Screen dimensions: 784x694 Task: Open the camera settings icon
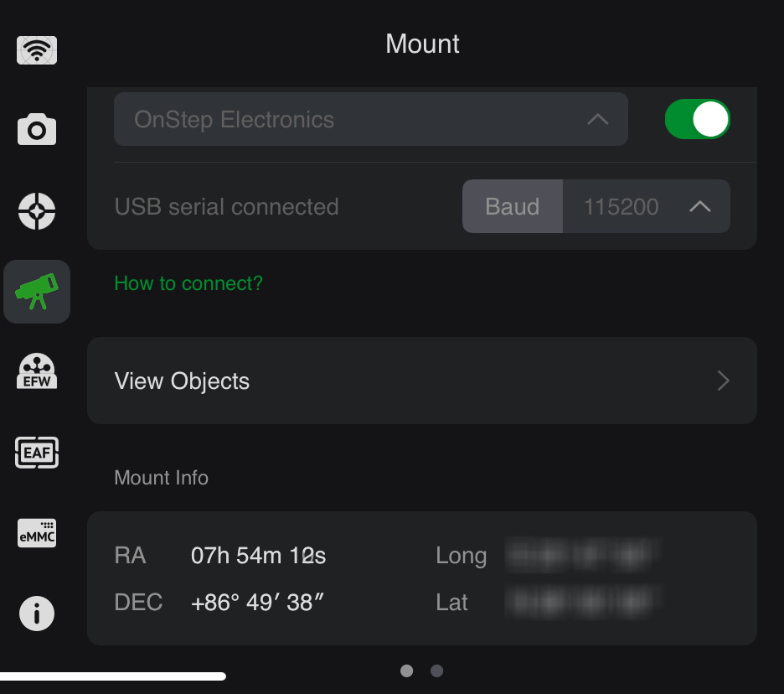click(x=37, y=130)
